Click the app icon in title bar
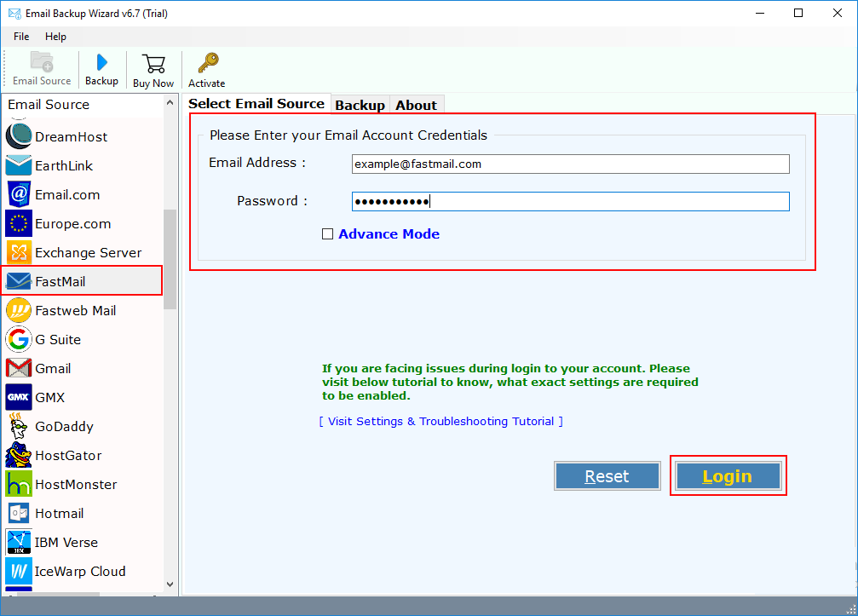 (14, 13)
